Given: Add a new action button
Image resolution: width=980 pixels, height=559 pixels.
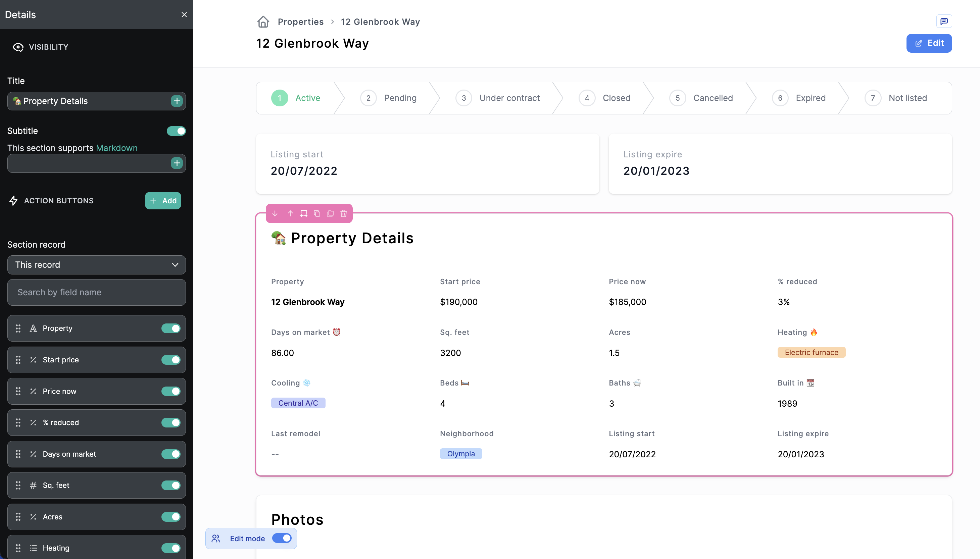Looking at the screenshot, I should 163,201.
